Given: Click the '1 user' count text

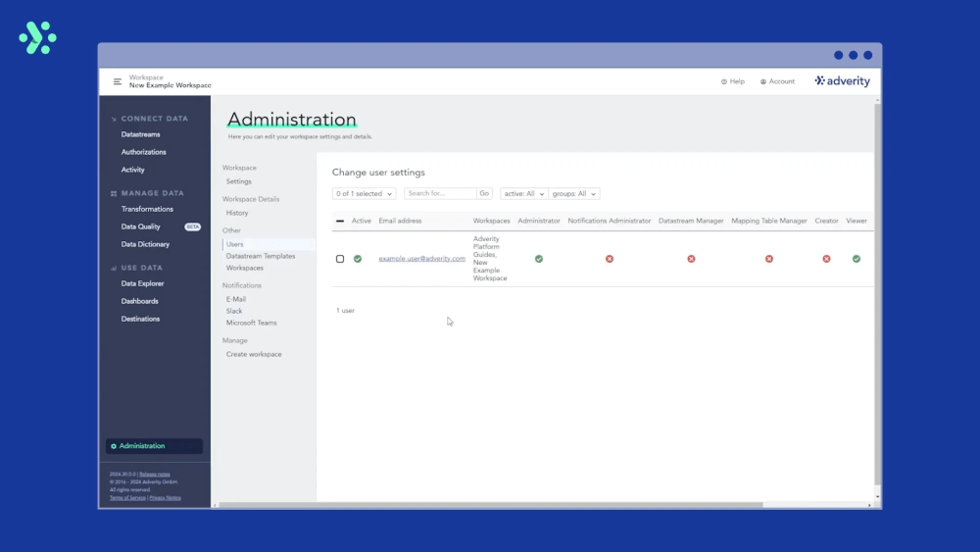Looking at the screenshot, I should pyautogui.click(x=345, y=310).
